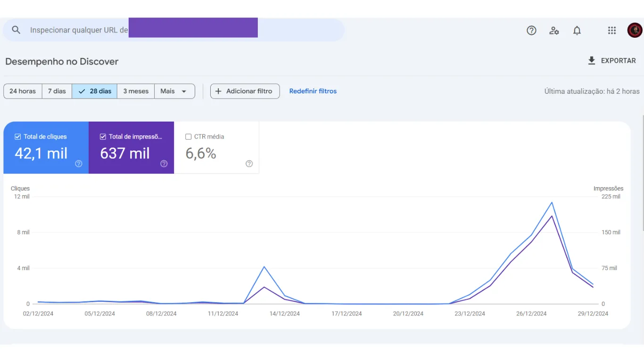Viewport: 644px width, 362px height.
Task: Click the 225 mil axis label
Action: click(x=611, y=197)
